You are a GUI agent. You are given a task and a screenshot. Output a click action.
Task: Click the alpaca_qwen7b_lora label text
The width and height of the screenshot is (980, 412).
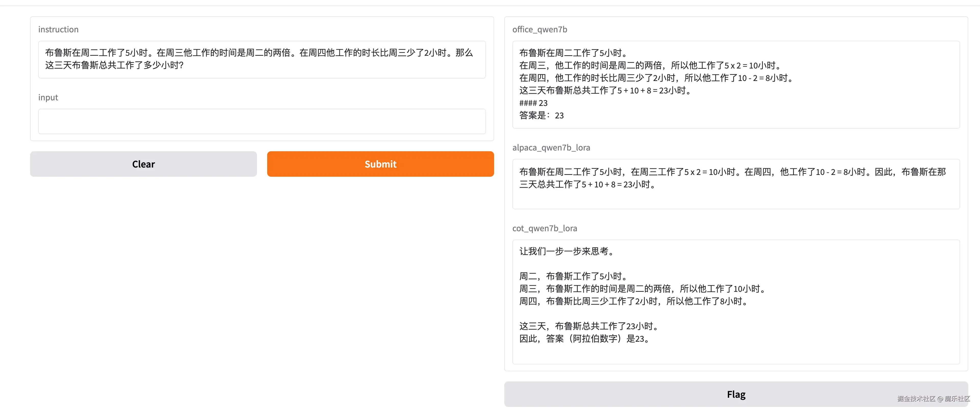[551, 147]
